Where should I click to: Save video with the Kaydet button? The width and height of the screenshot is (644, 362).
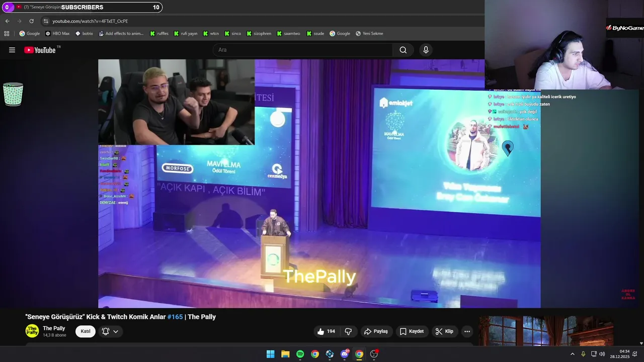412,331
